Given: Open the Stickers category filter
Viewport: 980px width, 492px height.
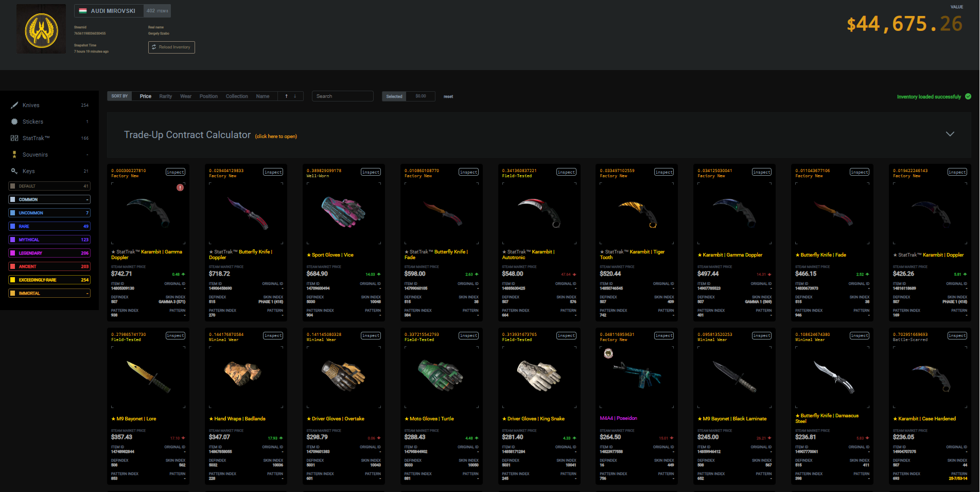Looking at the screenshot, I should 32,122.
